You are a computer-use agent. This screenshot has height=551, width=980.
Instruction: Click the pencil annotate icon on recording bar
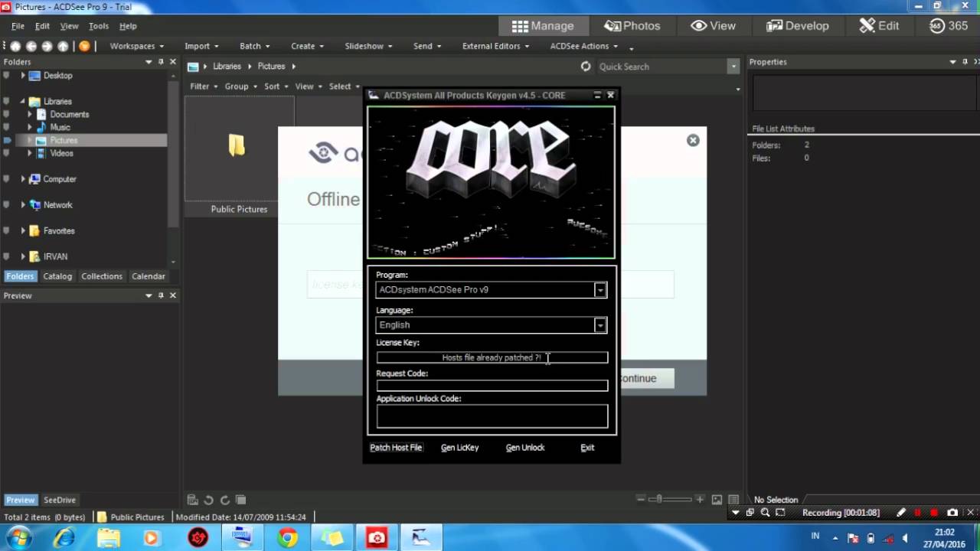[901, 513]
